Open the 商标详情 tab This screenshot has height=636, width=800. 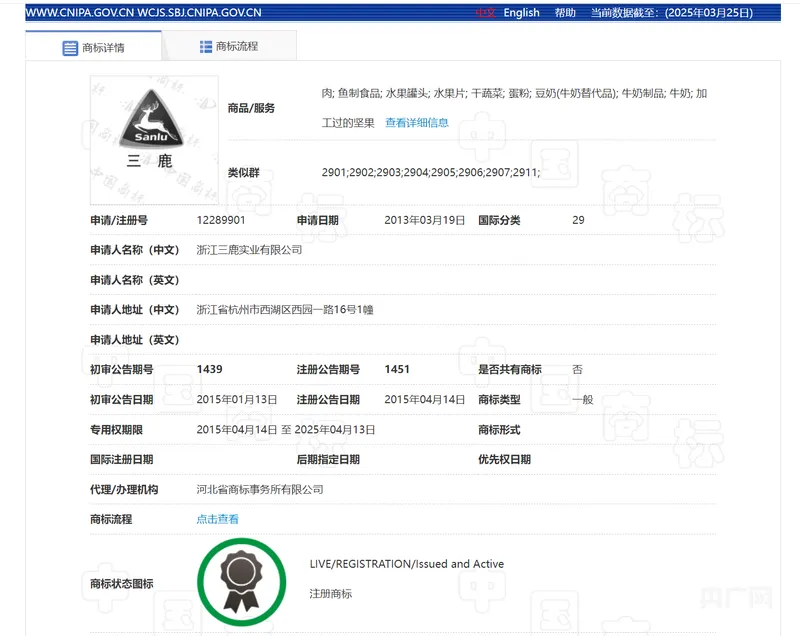(x=93, y=47)
